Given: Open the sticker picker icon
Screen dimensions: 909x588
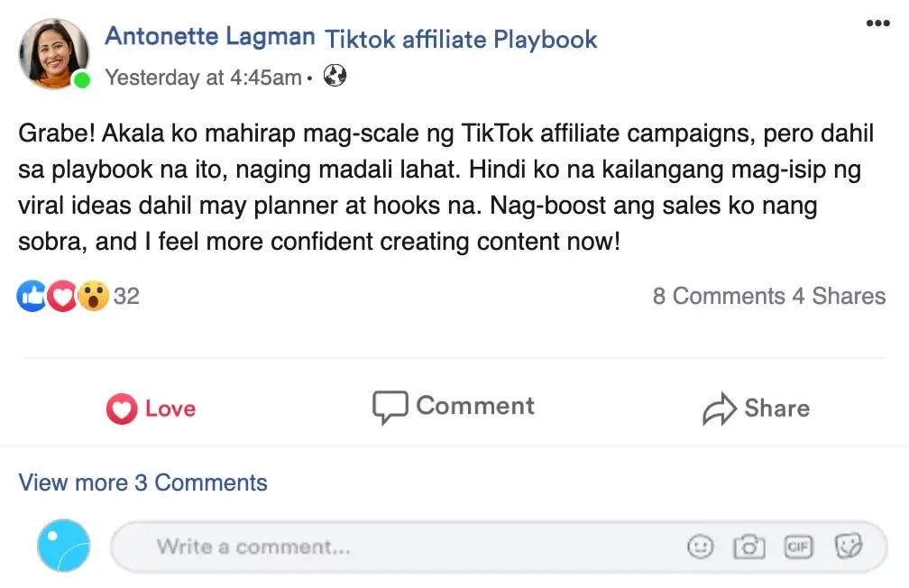Looking at the screenshot, I should pos(848,547).
